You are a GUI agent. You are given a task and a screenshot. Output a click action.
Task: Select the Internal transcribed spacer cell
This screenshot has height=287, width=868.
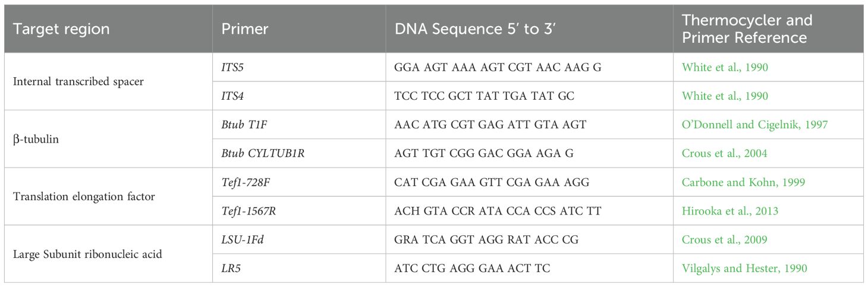(x=77, y=81)
